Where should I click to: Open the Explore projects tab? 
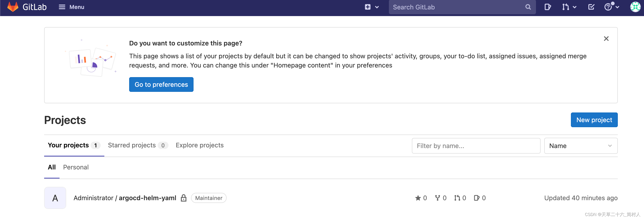199,145
